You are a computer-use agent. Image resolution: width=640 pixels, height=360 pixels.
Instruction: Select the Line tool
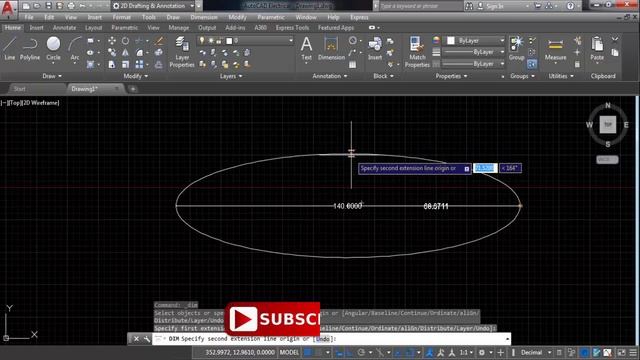click(10, 48)
